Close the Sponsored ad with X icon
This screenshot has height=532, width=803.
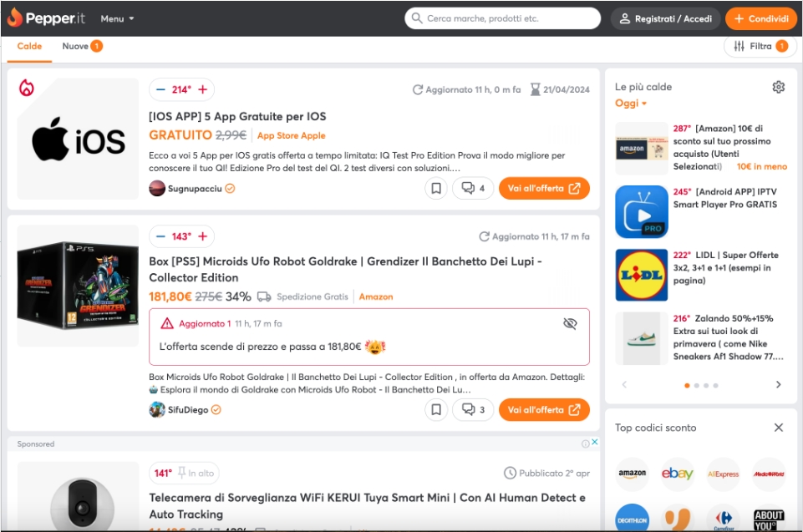tap(595, 442)
